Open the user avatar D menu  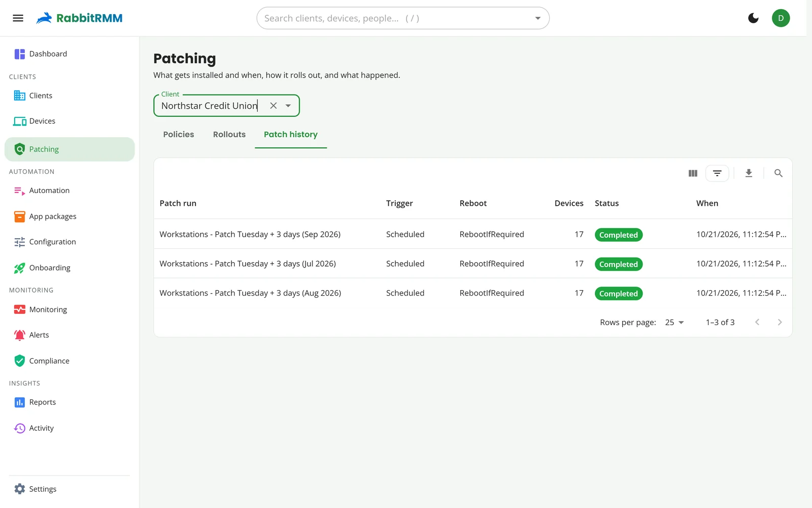pos(781,18)
